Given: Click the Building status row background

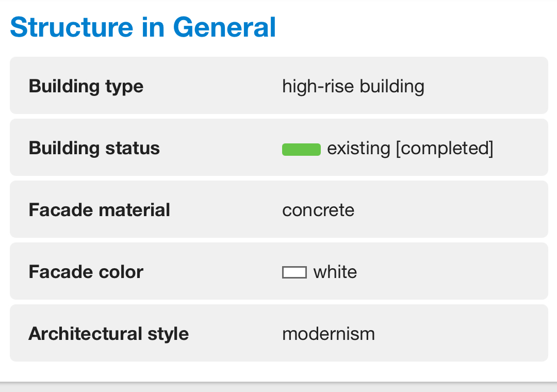Looking at the screenshot, I should click(x=279, y=147).
